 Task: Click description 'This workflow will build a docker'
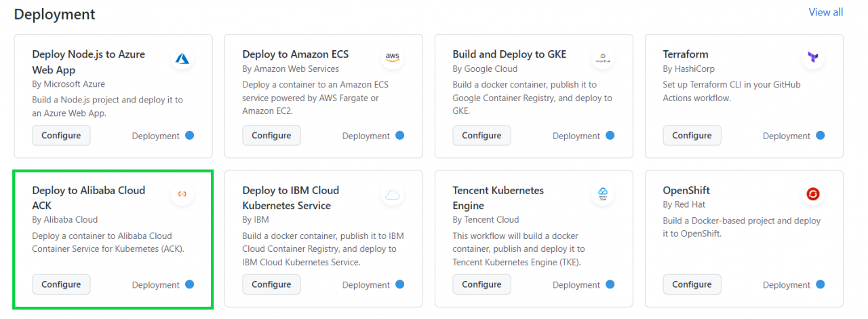(519, 249)
